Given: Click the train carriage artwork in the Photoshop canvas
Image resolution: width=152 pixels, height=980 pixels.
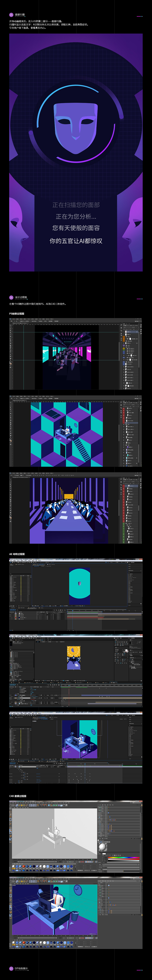Looking at the screenshot, I should click(x=67, y=361).
